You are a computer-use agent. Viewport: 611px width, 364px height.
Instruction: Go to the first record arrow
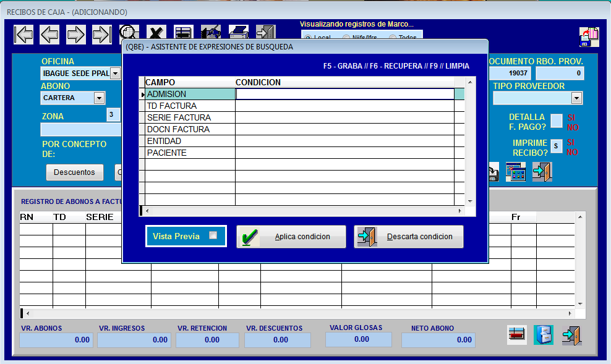tap(23, 34)
